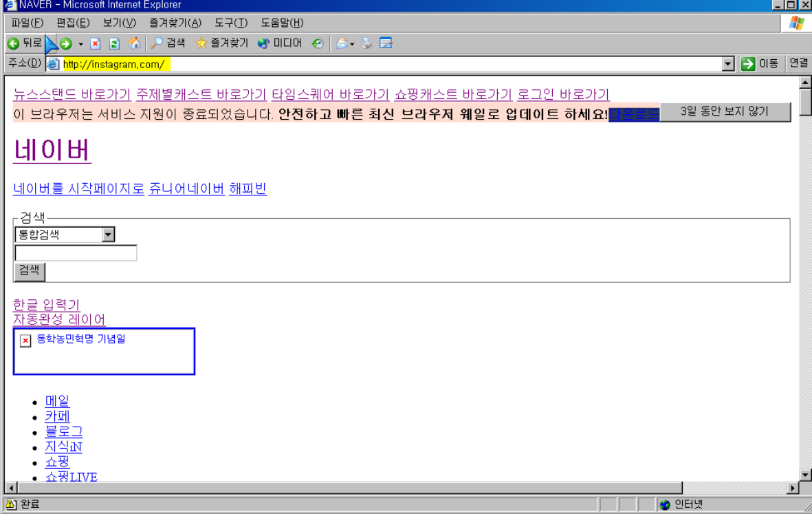Click the horizontal scrollbar left arrow
This screenshot has width=812, height=514.
11,488
